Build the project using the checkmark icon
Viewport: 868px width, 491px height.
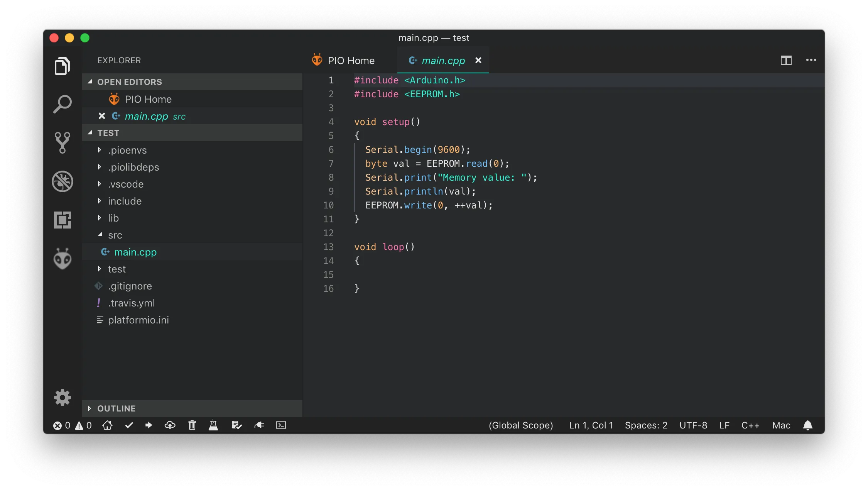coord(129,425)
